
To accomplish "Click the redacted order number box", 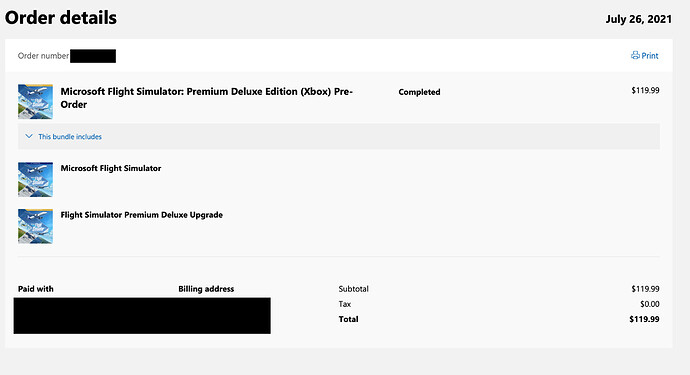I will (x=93, y=56).
